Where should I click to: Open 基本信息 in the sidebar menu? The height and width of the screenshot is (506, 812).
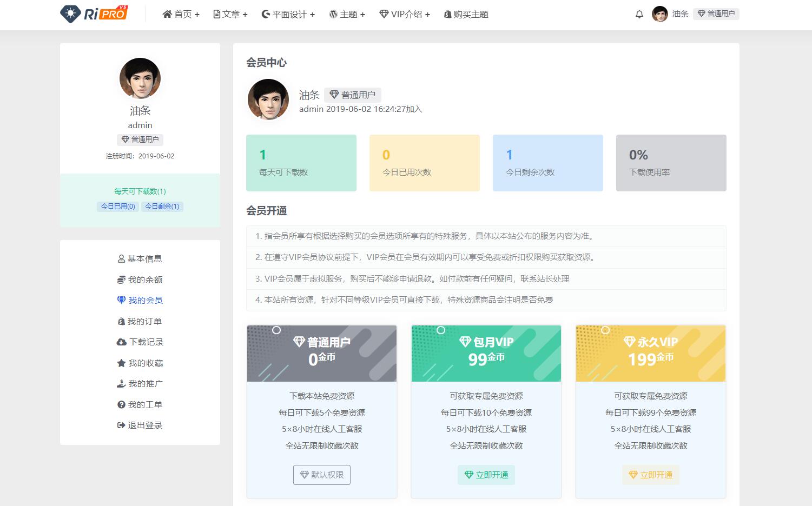click(x=140, y=259)
